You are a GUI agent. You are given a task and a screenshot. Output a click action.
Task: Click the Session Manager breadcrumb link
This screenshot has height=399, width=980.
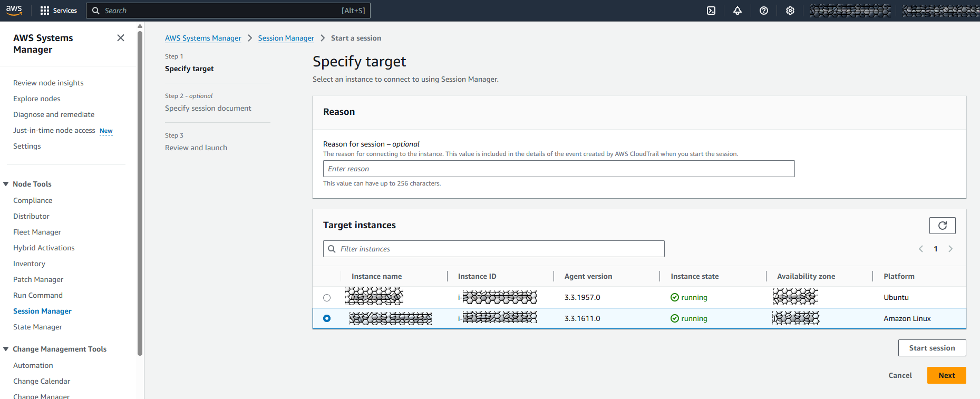[x=286, y=38]
